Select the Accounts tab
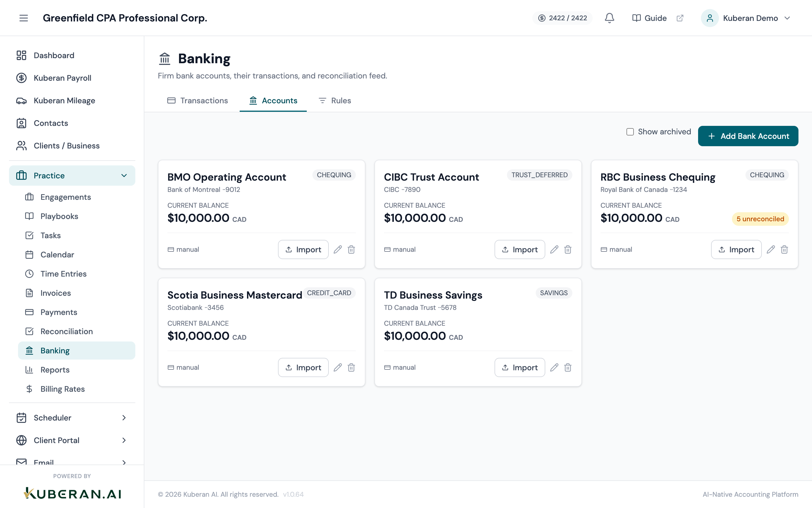Viewport: 812px width, 508px height. [x=273, y=100]
